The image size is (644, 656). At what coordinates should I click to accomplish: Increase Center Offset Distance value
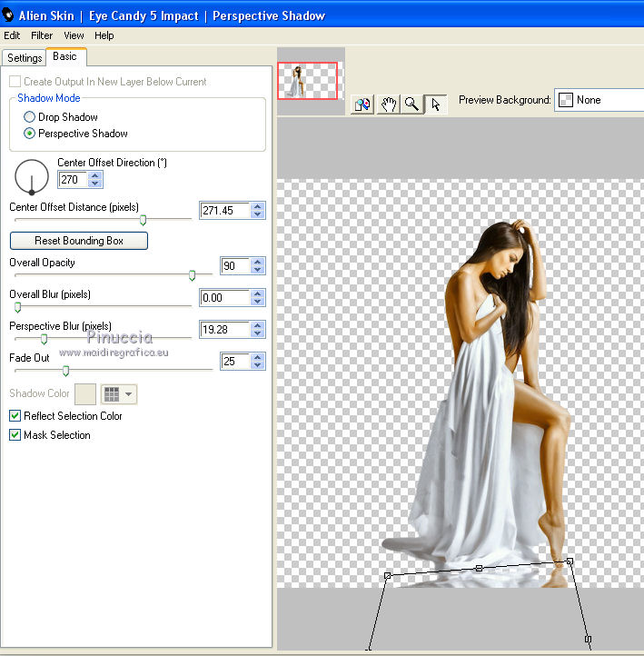click(258, 206)
